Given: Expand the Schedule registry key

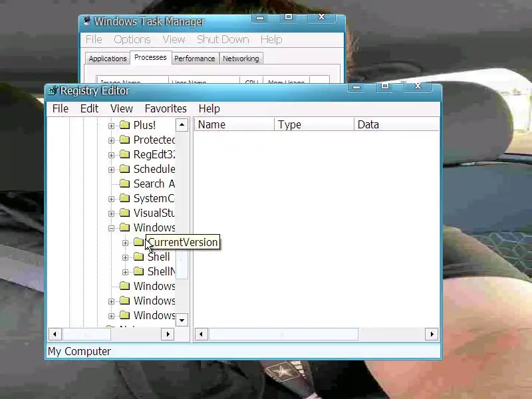Looking at the screenshot, I should [x=111, y=170].
